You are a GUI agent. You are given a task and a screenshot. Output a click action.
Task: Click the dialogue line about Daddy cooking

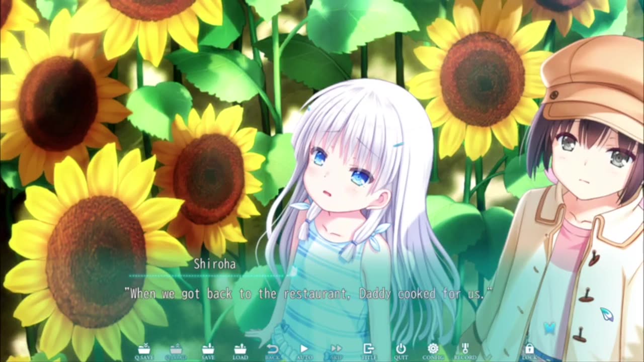308,294
